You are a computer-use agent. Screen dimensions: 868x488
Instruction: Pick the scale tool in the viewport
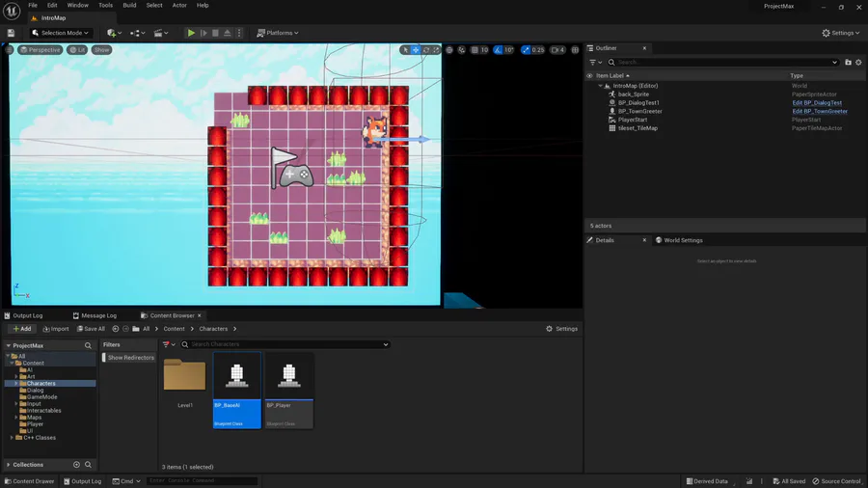pyautogui.click(x=436, y=50)
